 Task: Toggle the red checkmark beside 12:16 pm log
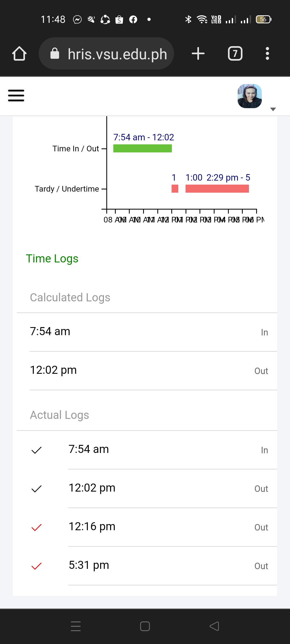[x=37, y=527]
